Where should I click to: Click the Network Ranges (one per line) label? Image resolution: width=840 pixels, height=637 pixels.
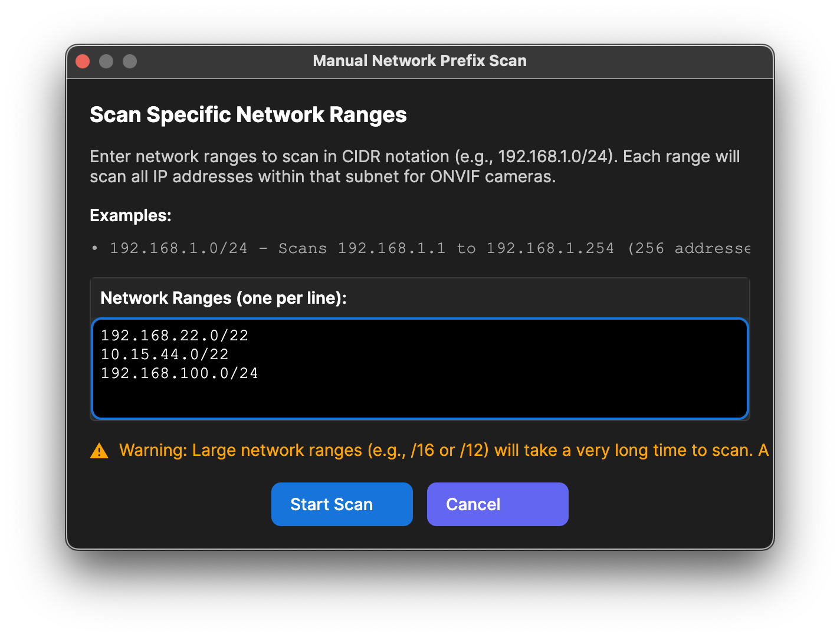pos(224,298)
